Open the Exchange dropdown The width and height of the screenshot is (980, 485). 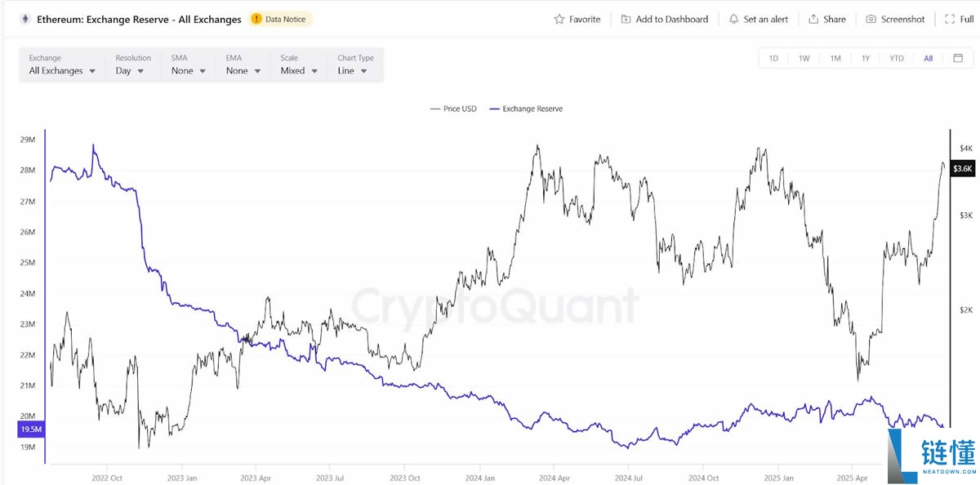pos(62,65)
